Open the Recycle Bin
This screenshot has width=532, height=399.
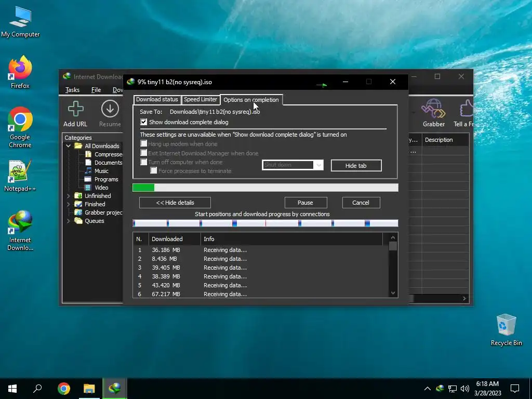[x=506, y=330]
